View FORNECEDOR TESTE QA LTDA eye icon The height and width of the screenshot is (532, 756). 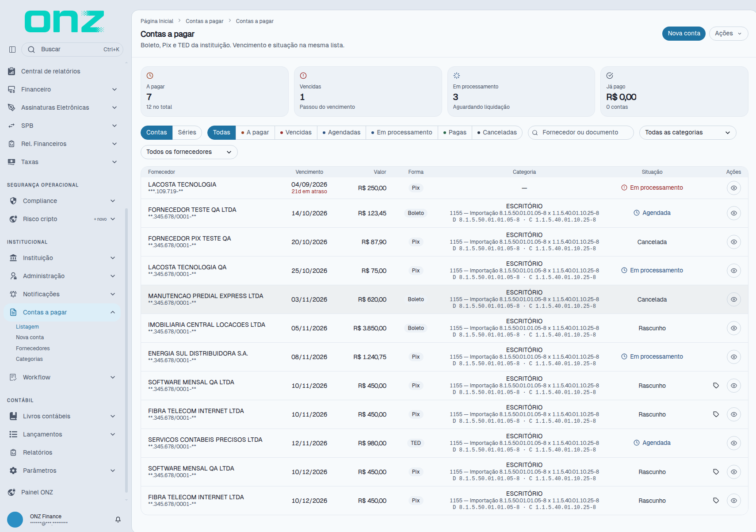coord(734,213)
